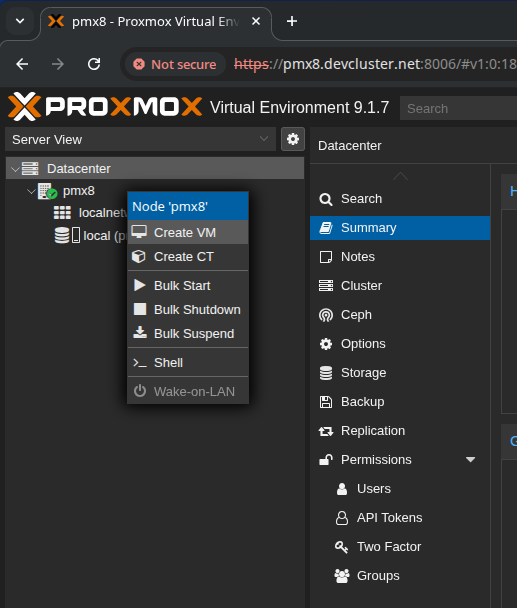
Task: Open the Options panel item
Action: pos(400,344)
